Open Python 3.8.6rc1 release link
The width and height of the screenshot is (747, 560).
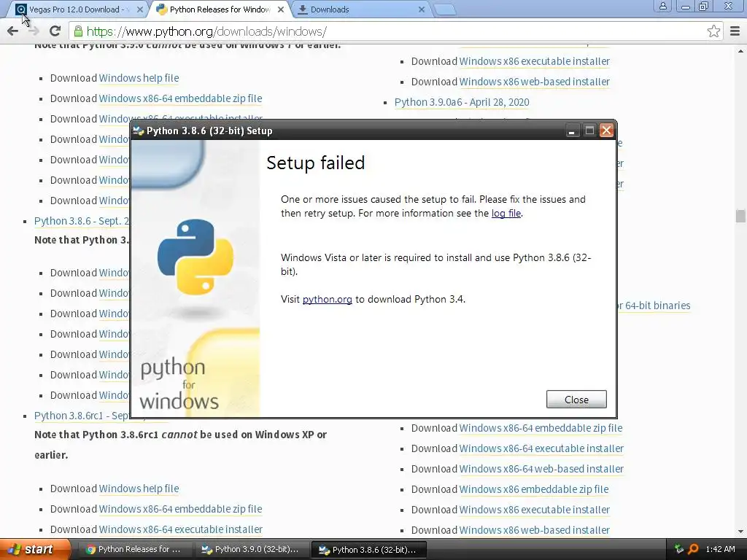[x=82, y=416]
